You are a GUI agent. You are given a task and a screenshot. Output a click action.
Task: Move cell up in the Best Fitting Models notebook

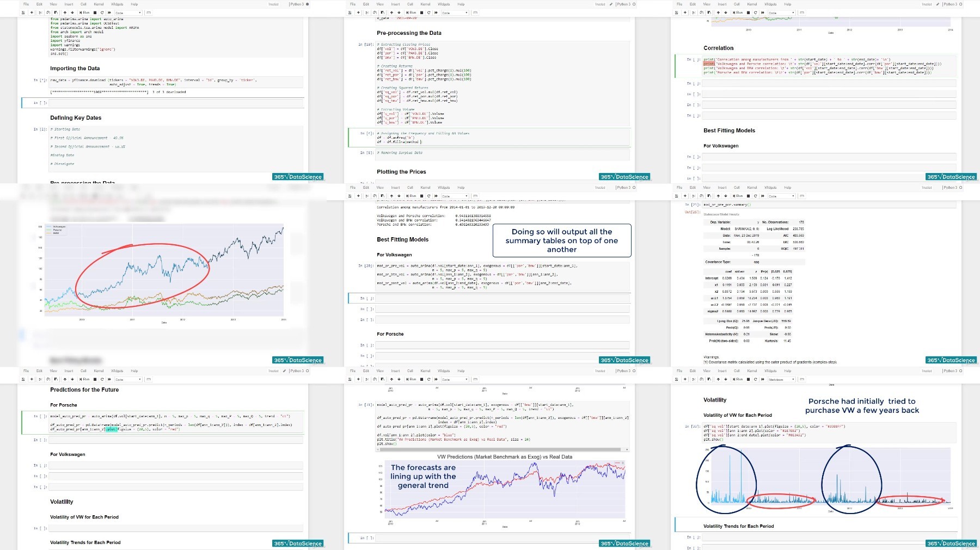(391, 196)
